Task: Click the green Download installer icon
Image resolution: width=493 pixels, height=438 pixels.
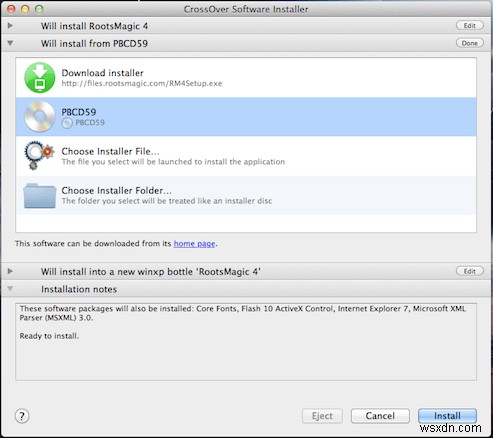Action: tap(40, 78)
